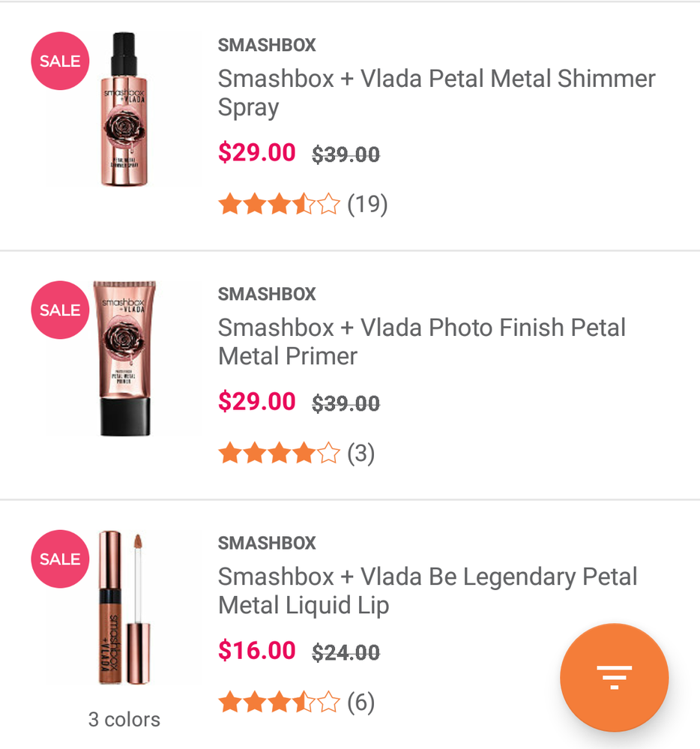Open Smashbox + Vlada Be Legendary Liquid Lip title
This screenshot has width=700, height=749.
coord(427,591)
